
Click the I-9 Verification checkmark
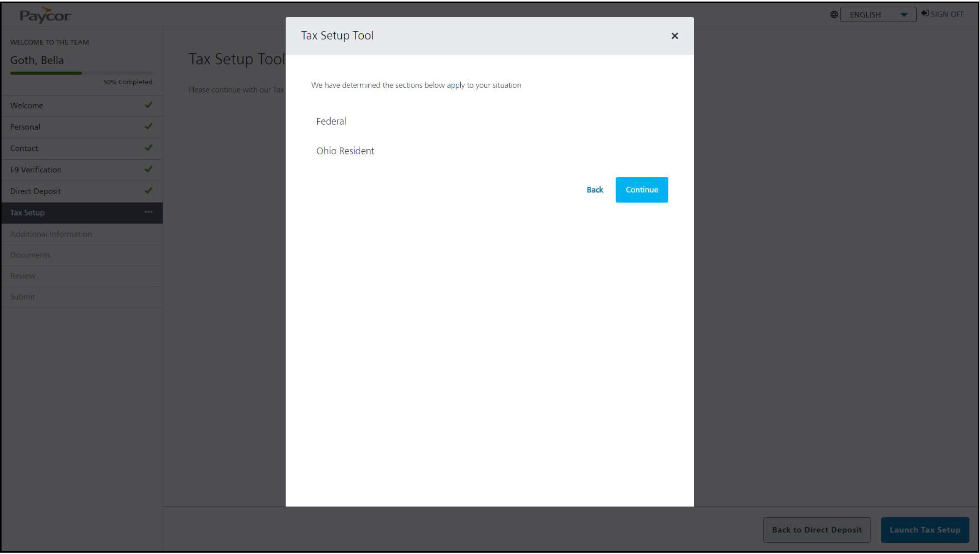point(148,169)
